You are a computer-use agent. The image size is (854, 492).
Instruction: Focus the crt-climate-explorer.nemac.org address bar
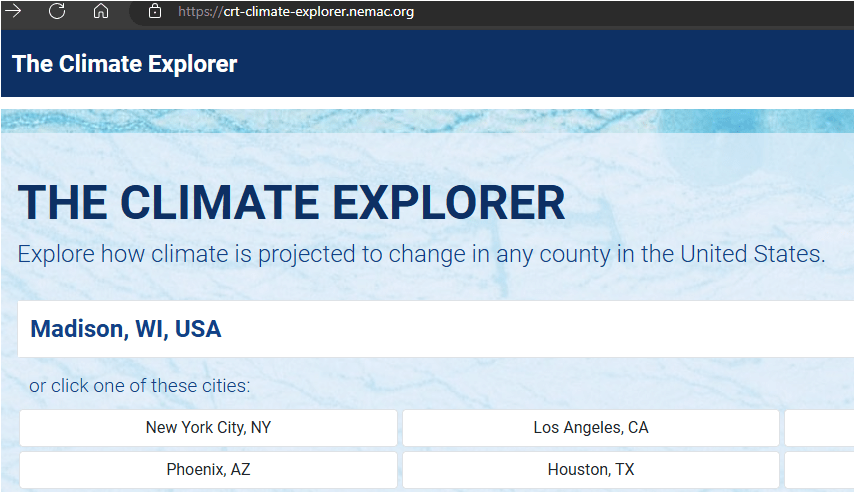pyautogui.click(x=500, y=12)
